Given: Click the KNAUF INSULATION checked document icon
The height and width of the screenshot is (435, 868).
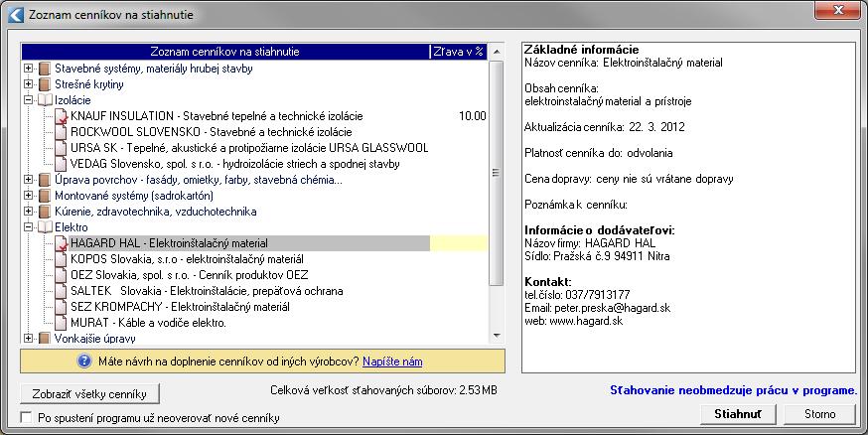Looking at the screenshot, I should click(x=61, y=117).
